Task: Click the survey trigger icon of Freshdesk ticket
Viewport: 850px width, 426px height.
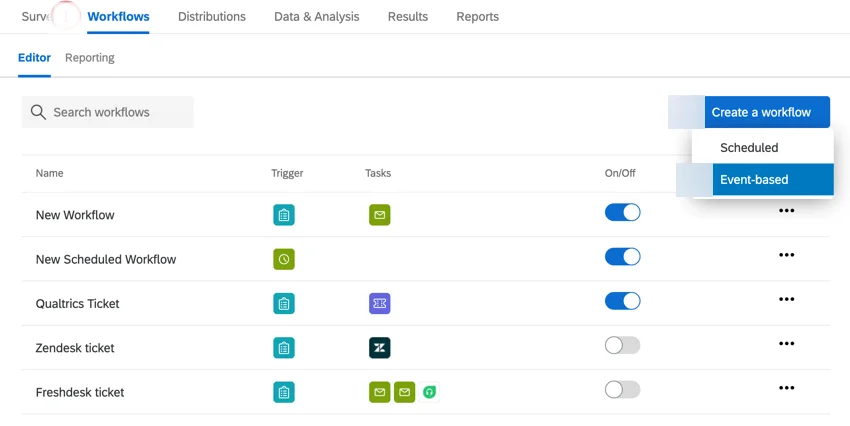Action: pos(284,392)
